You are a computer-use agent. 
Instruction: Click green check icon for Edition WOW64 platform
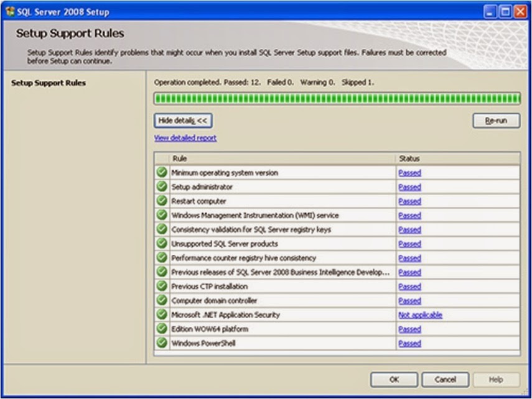(x=162, y=329)
